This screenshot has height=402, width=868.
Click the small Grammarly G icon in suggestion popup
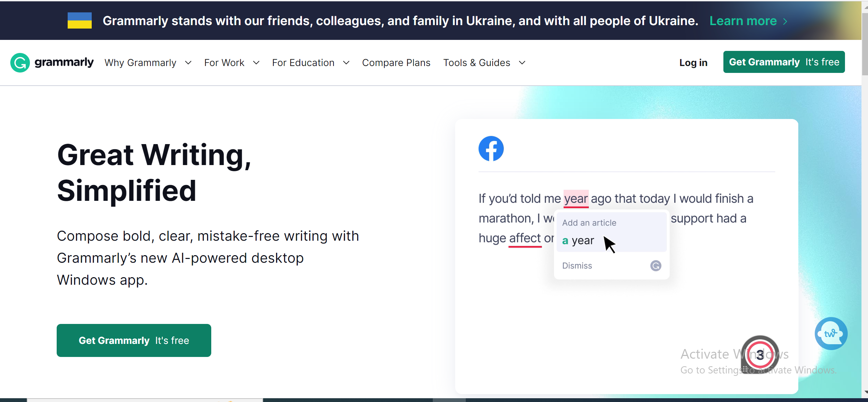point(656,266)
